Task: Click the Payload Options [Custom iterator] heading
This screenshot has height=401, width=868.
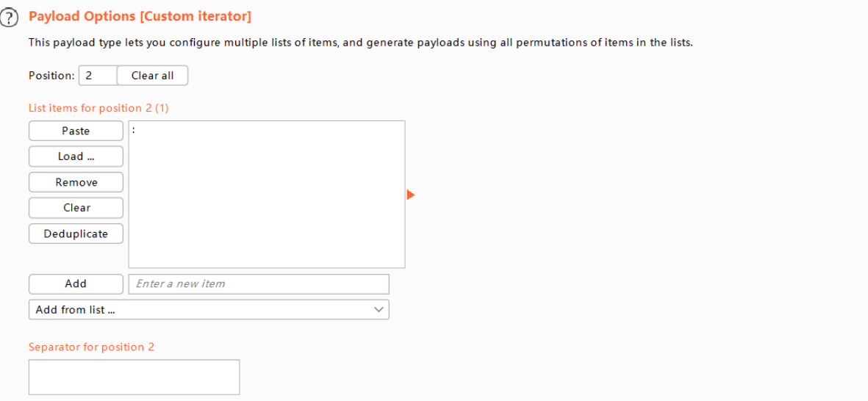Action: (140, 16)
